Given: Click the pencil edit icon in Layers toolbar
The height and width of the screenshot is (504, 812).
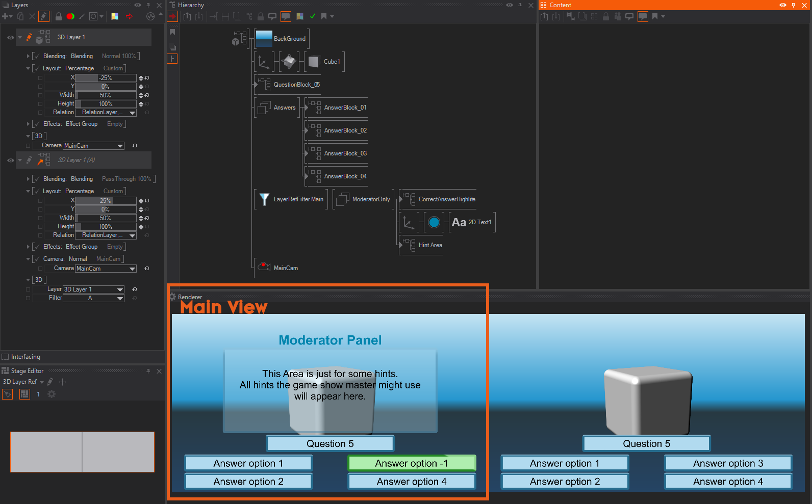Looking at the screenshot, I should click(44, 16).
